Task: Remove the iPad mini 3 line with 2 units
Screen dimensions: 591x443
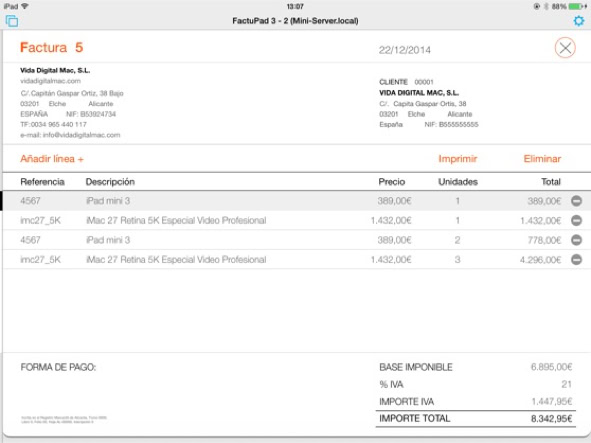Action: pos(576,240)
